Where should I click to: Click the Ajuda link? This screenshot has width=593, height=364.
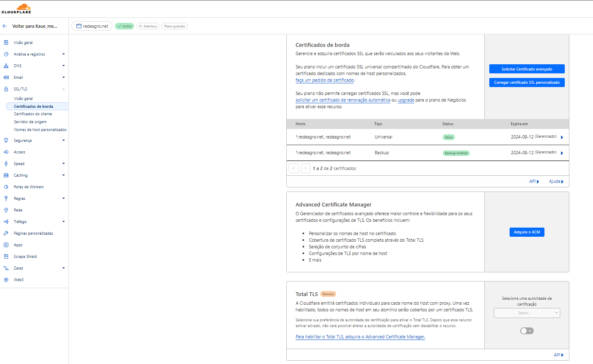point(556,182)
